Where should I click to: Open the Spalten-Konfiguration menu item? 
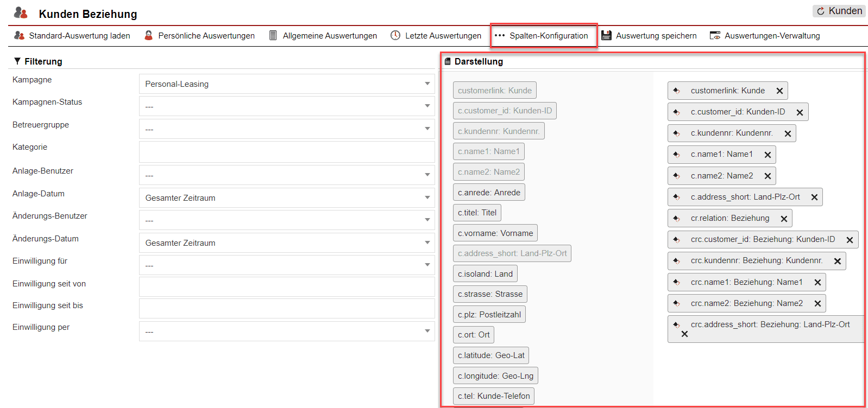[x=544, y=36]
